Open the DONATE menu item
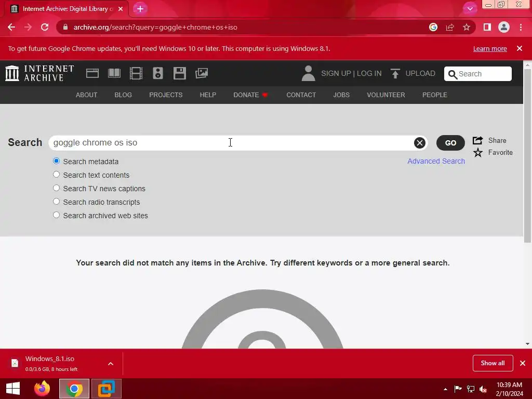This screenshot has width=532, height=399. pos(250,95)
